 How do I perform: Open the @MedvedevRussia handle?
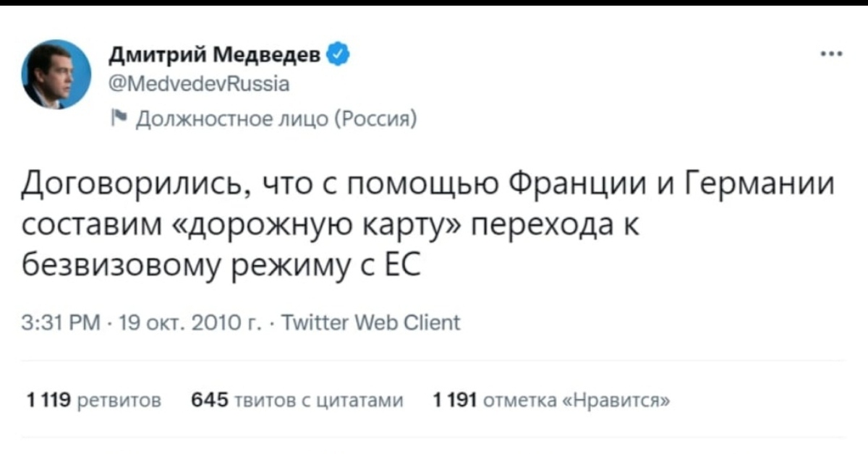[199, 85]
